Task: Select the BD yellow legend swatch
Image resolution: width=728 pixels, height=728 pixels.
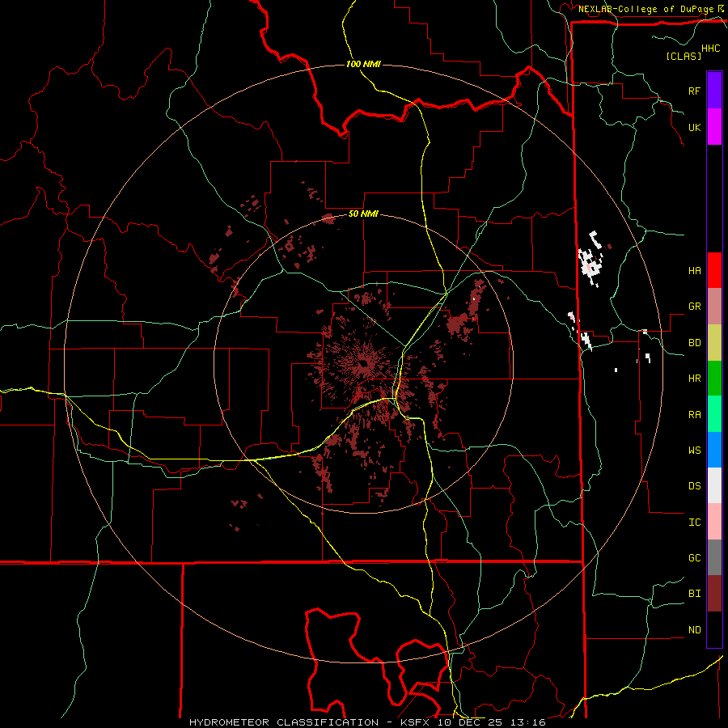Action: 714,343
